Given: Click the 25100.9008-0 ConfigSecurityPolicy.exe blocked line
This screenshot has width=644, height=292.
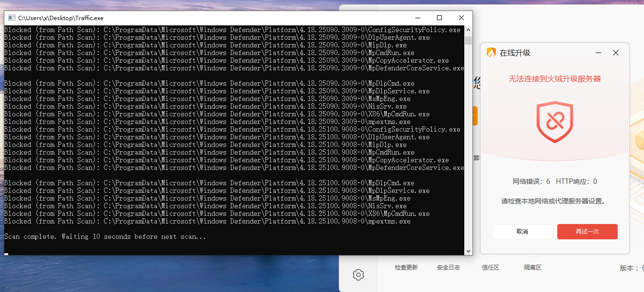Looking at the screenshot, I should pyautogui.click(x=232, y=129).
